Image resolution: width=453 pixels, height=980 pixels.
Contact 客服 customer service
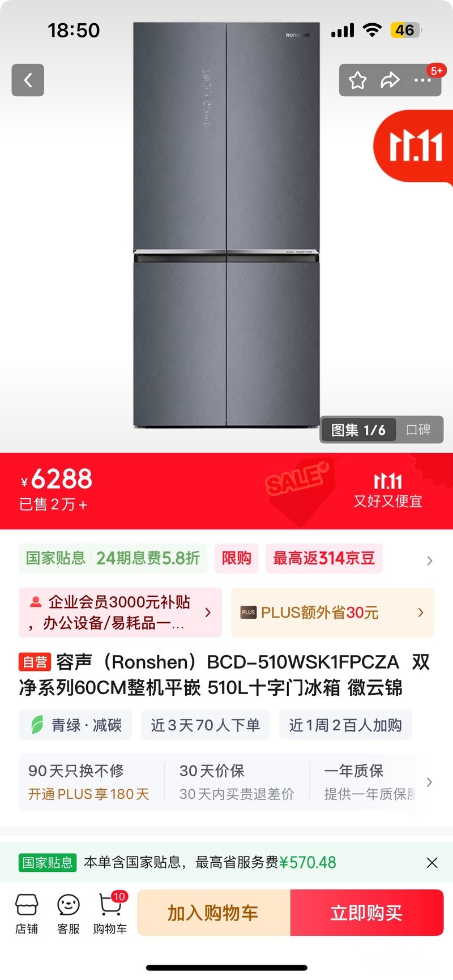click(69, 913)
